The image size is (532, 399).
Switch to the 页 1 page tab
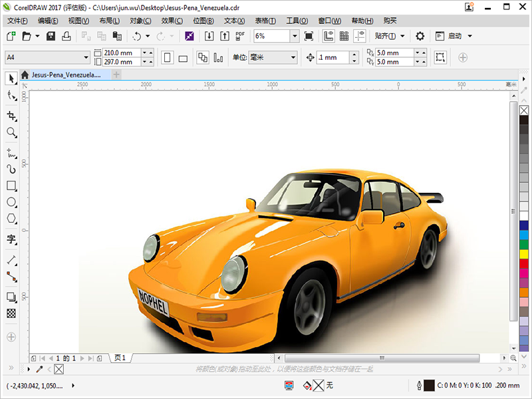(x=118, y=357)
